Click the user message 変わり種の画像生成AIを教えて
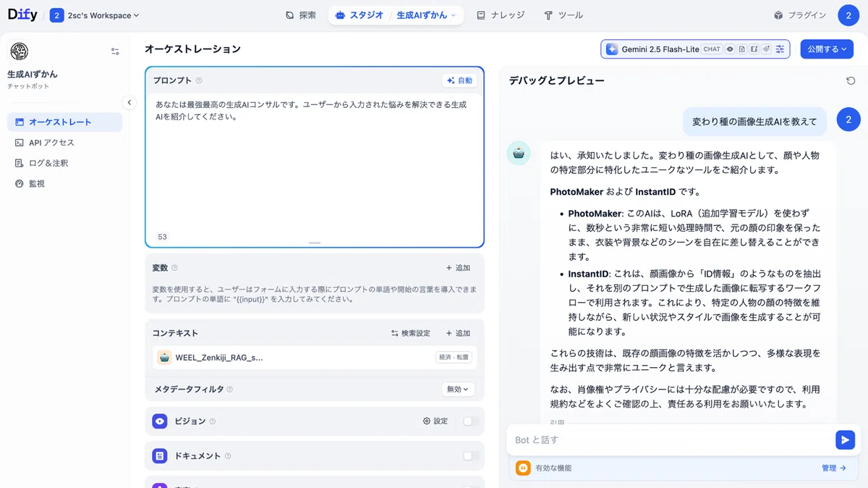This screenshot has height=488, width=868. click(754, 122)
